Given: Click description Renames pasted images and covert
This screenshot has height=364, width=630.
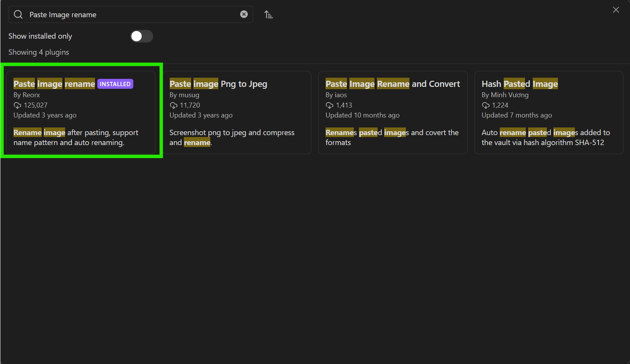Looking at the screenshot, I should tap(392, 137).
